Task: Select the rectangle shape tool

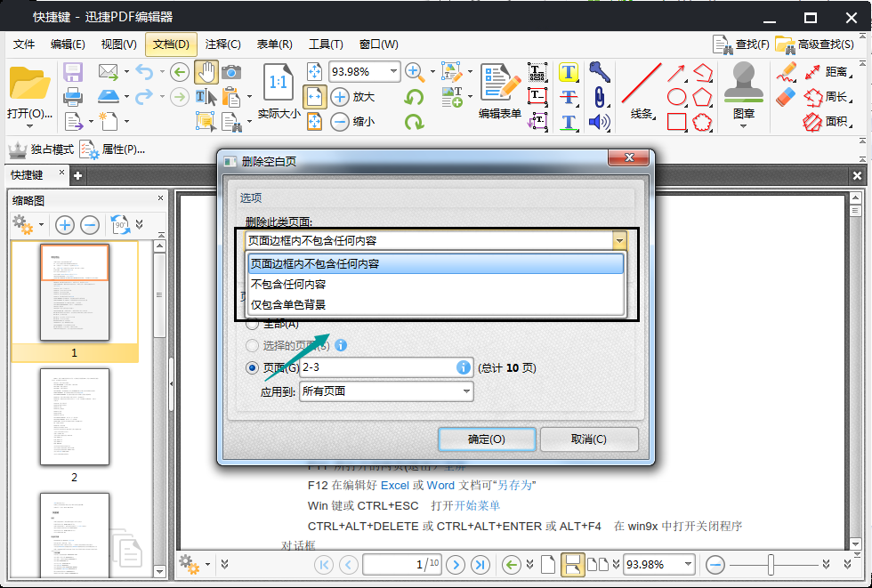Action: pos(676,122)
